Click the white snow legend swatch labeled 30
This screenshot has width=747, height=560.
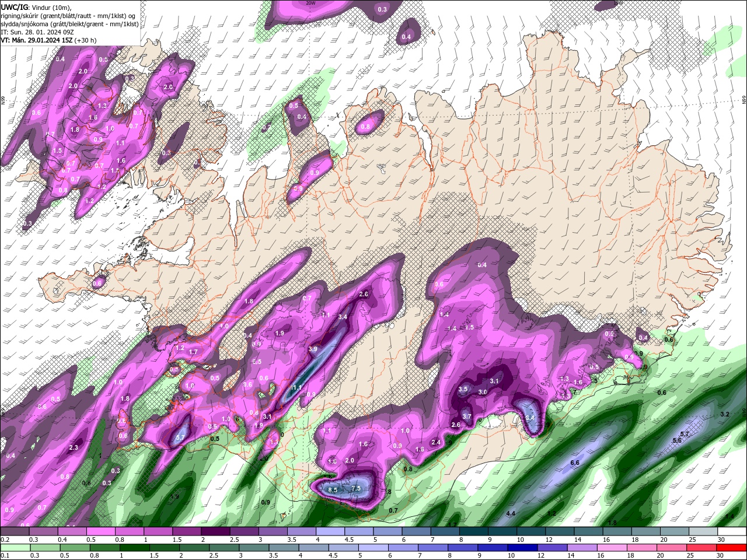(731, 531)
